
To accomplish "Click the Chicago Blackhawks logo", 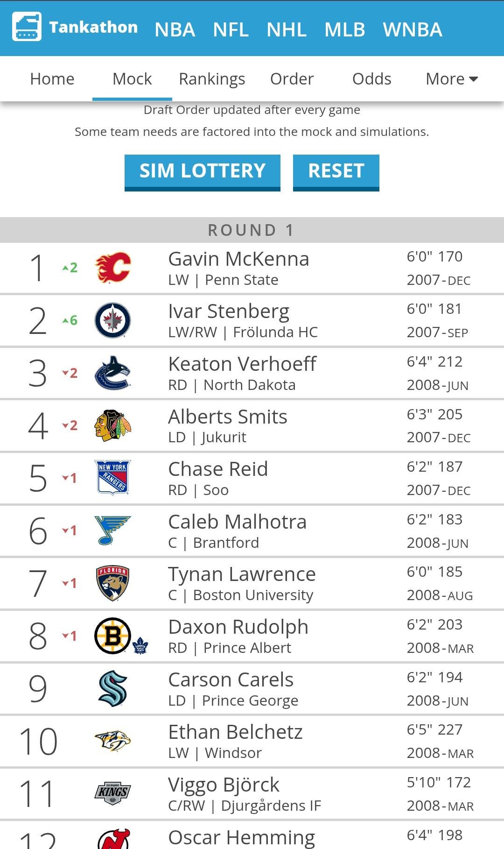I will [x=112, y=425].
